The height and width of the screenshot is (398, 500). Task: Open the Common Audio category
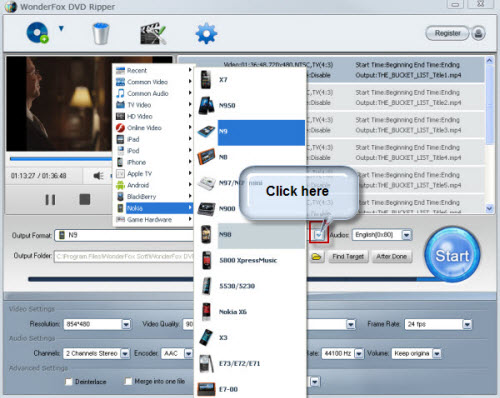(x=153, y=93)
